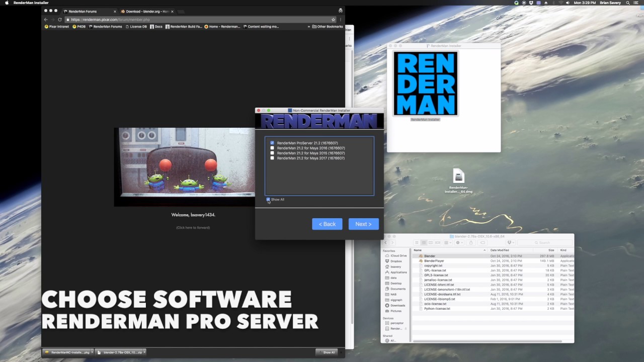The height and width of the screenshot is (362, 644).
Task: Open the Other Bookmarks folder
Action: (x=328, y=27)
